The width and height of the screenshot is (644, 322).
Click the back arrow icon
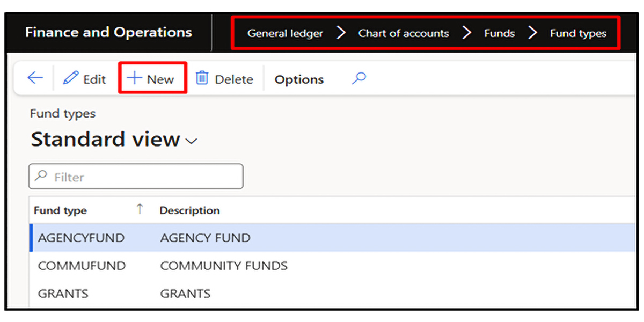[34, 78]
